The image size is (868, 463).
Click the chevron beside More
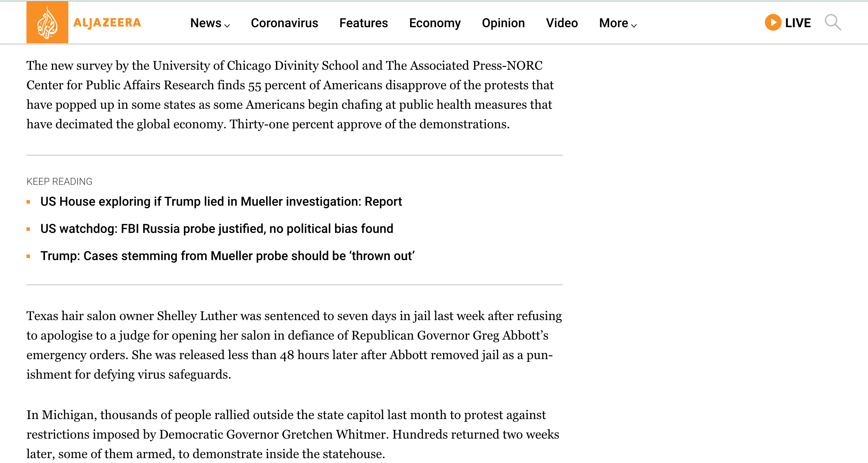(634, 25)
